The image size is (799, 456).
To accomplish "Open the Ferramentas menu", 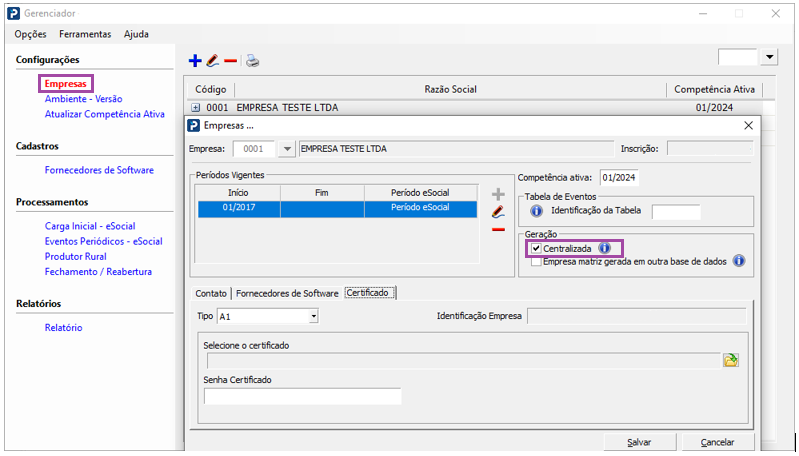I will [85, 34].
